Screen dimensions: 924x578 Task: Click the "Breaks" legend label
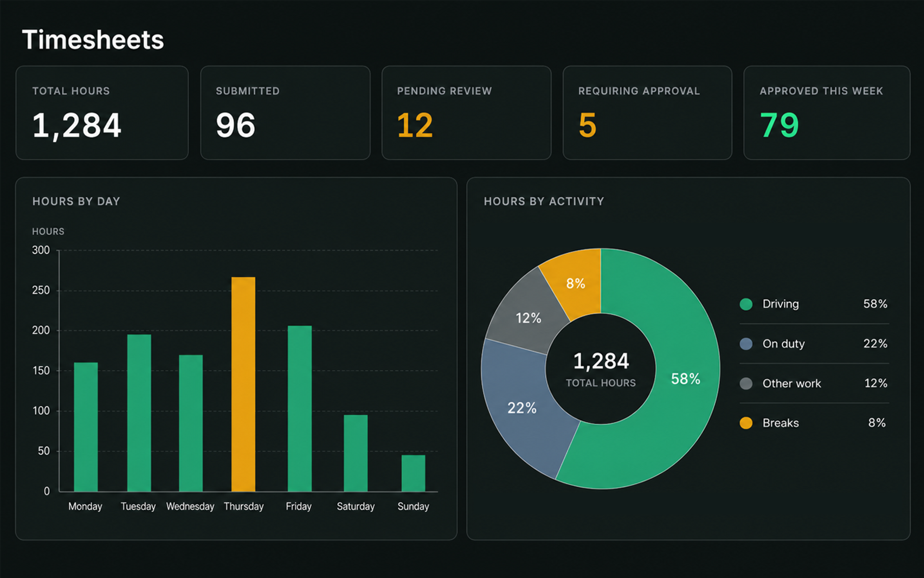point(781,423)
